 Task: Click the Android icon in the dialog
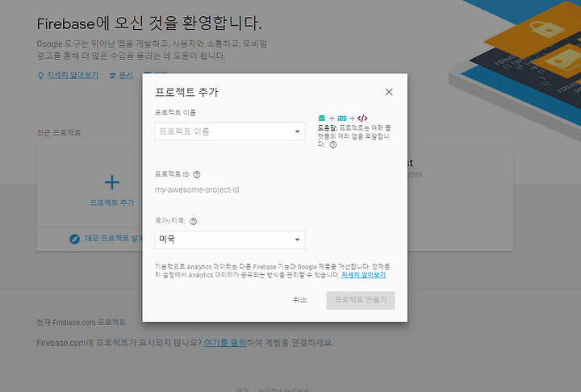322,119
